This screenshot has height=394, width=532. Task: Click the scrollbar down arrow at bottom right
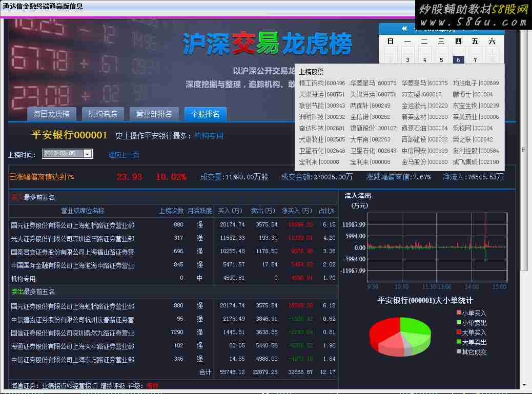pos(524,385)
